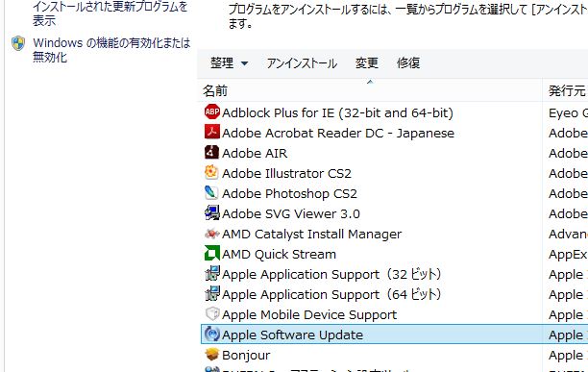
Task: Click the Adobe AIR program icon
Action: (x=212, y=153)
